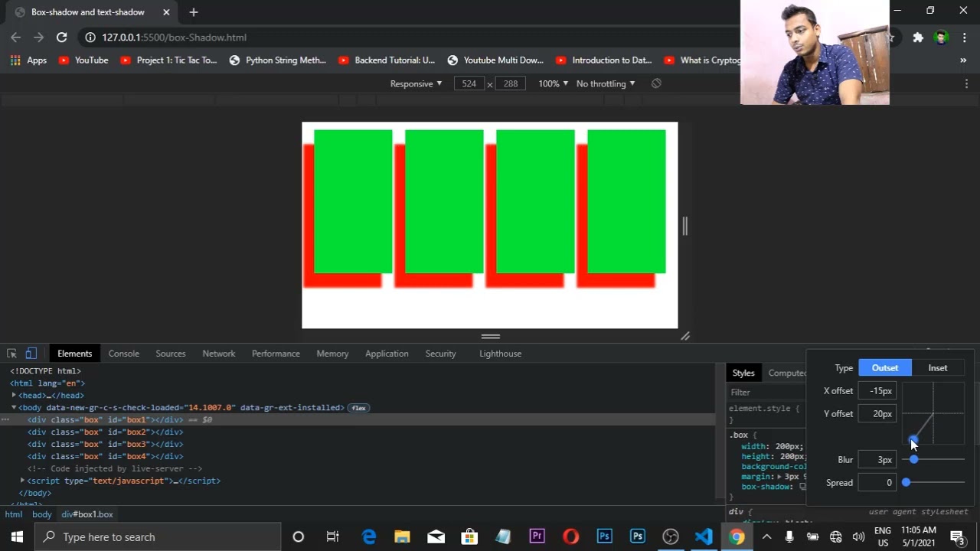Screen dimensions: 980x551
Task: Click the inspect element picker icon
Action: pos(11,354)
